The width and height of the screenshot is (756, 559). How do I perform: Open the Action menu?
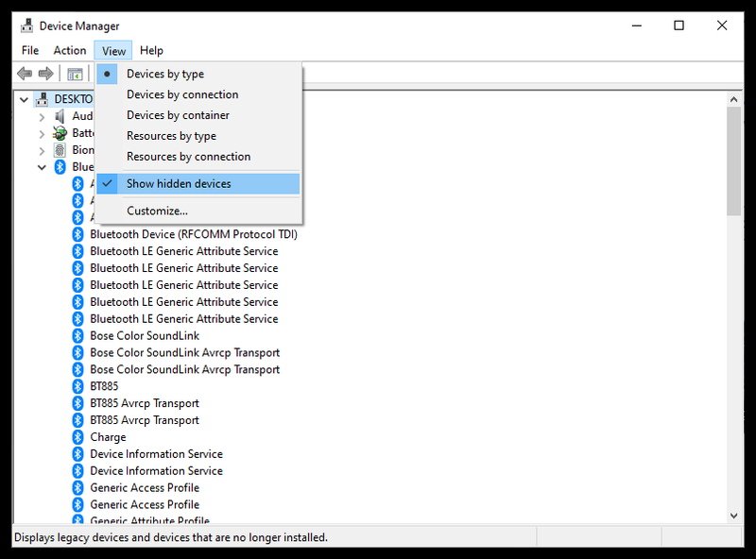(x=70, y=50)
